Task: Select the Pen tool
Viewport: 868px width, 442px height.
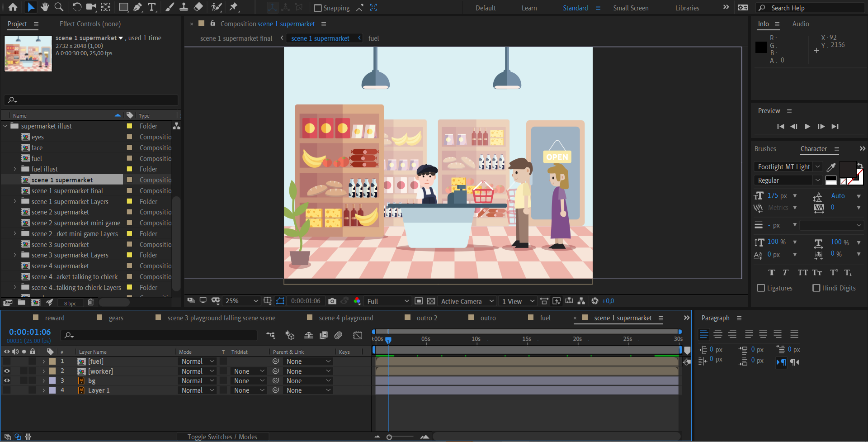Action: coord(137,7)
